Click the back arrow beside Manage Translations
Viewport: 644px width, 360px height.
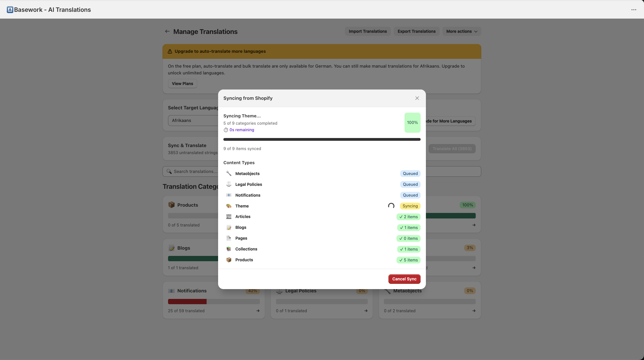coord(167,31)
